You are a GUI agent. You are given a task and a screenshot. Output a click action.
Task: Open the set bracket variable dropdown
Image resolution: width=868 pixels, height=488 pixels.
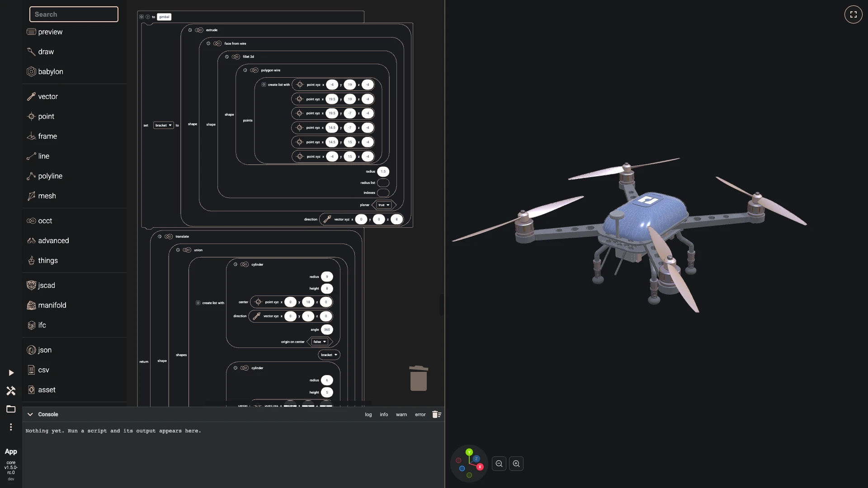[164, 125]
